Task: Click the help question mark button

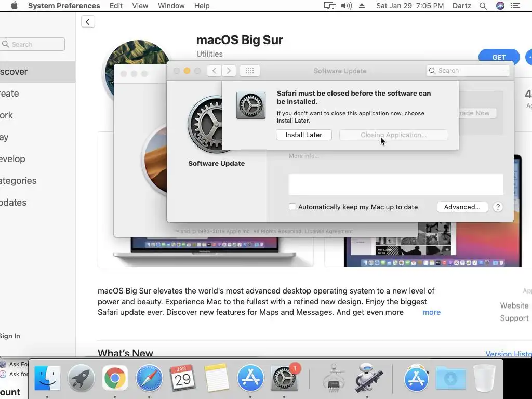Action: click(x=498, y=207)
